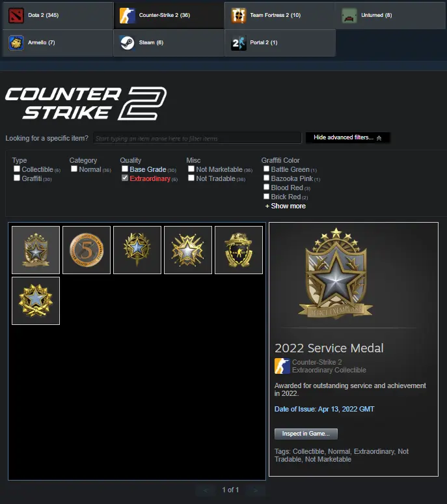Image resolution: width=447 pixels, height=504 pixels.
Task: Click the '1 of 1' page indicator
Action: 230,490
